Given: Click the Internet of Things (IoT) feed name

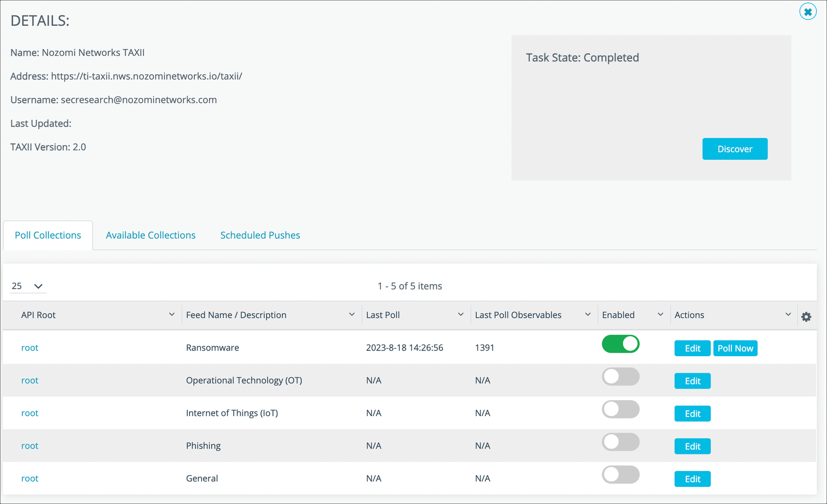Looking at the screenshot, I should [232, 413].
